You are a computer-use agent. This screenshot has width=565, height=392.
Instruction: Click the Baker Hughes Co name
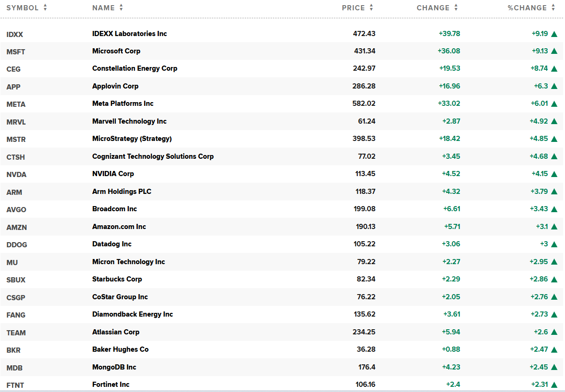[121, 349]
